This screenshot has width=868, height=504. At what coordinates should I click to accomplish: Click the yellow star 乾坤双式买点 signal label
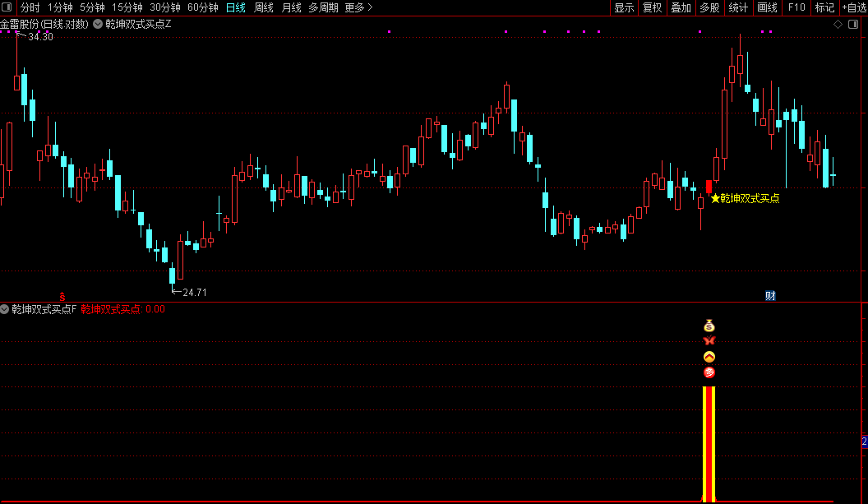(745, 198)
